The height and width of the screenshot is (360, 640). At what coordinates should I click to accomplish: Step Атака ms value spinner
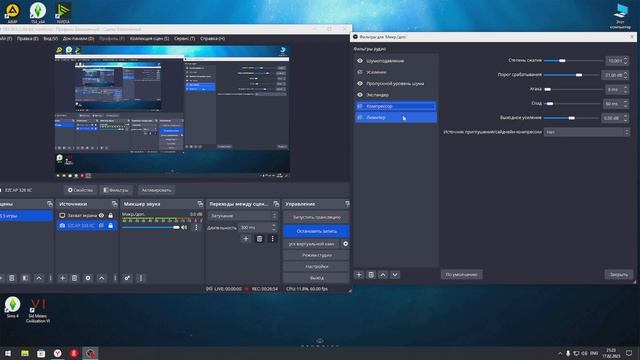click(626, 89)
